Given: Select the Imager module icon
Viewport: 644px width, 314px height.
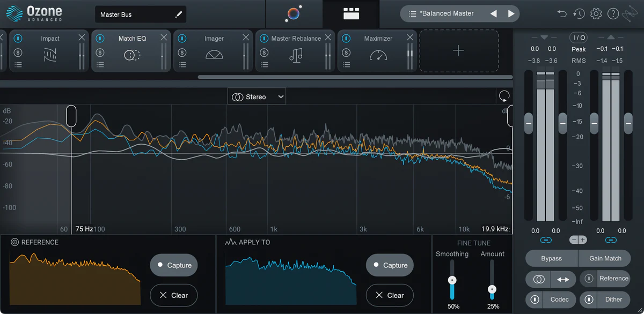Looking at the screenshot, I should point(214,55).
